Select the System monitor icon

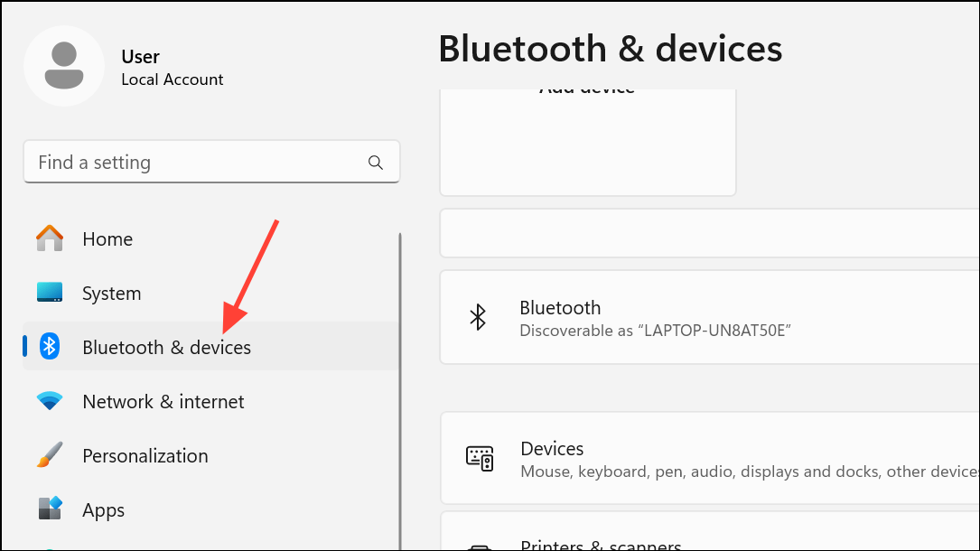click(49, 293)
